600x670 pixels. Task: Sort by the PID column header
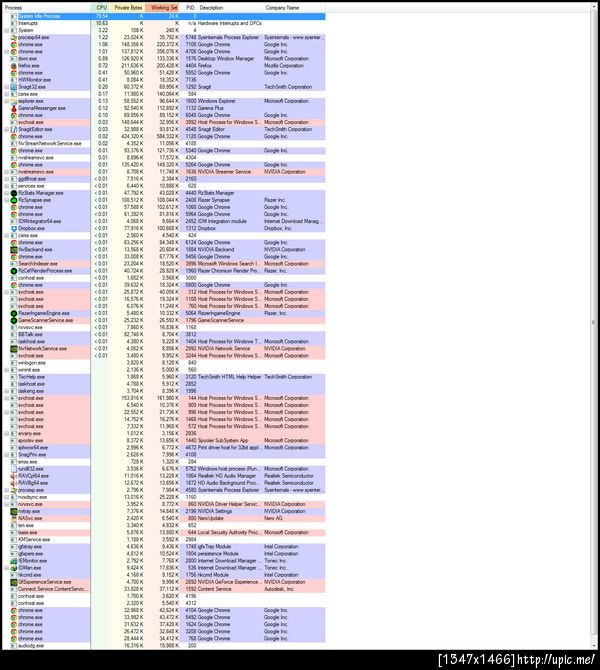click(190, 8)
